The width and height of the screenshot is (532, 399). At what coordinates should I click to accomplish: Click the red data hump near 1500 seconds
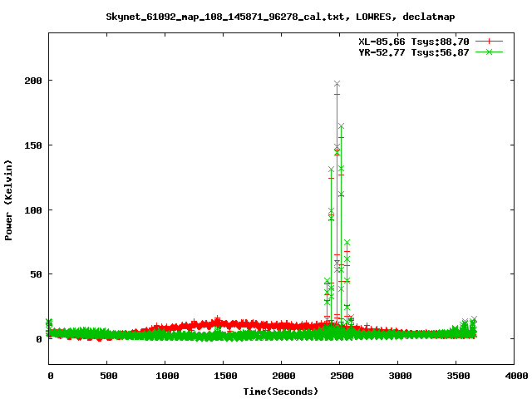point(218,321)
